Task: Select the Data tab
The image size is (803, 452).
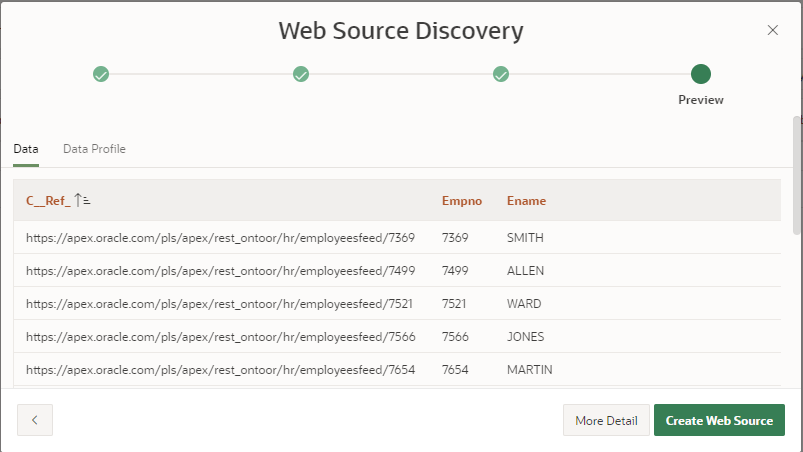Action: tap(26, 149)
